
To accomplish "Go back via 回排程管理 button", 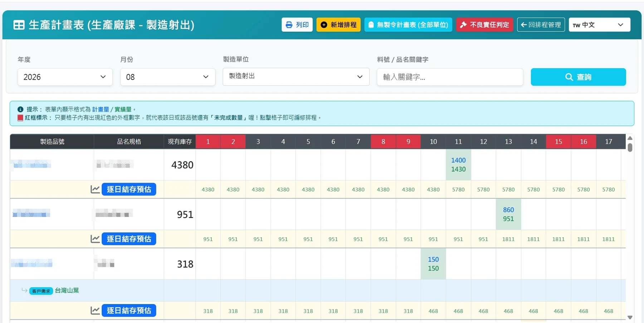I will tap(541, 25).
